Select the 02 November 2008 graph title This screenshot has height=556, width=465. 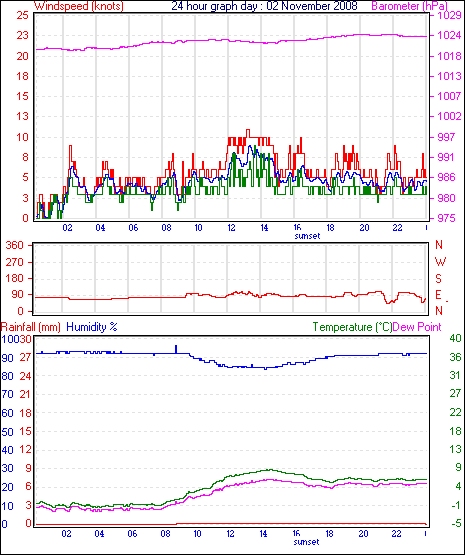(265, 6)
